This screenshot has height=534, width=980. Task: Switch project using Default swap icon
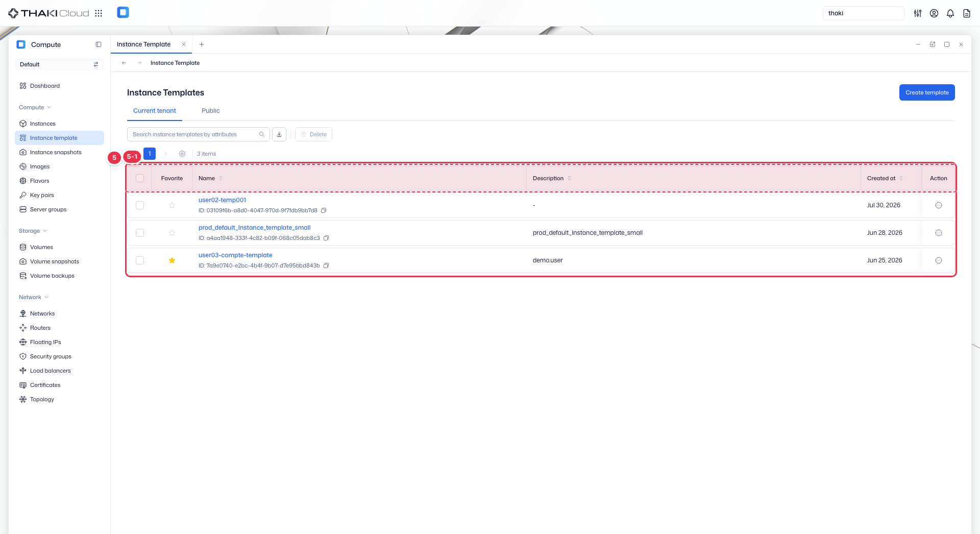96,64
